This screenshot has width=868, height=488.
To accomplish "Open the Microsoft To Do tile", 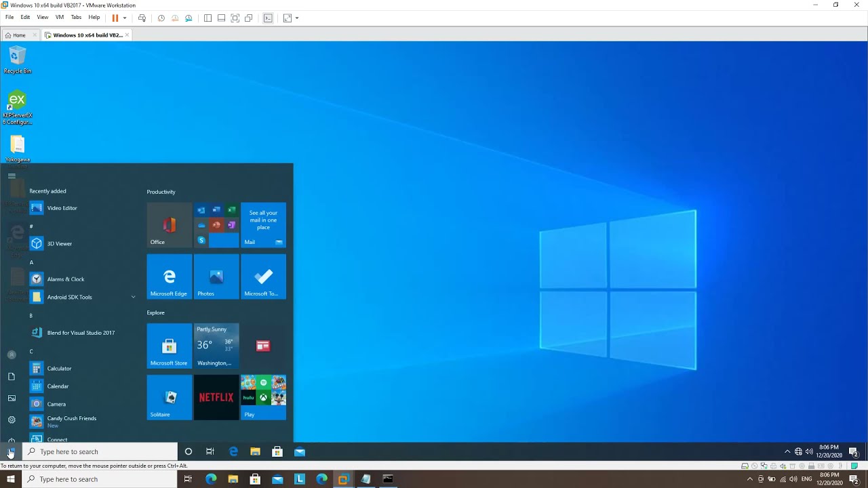I will [263, 277].
